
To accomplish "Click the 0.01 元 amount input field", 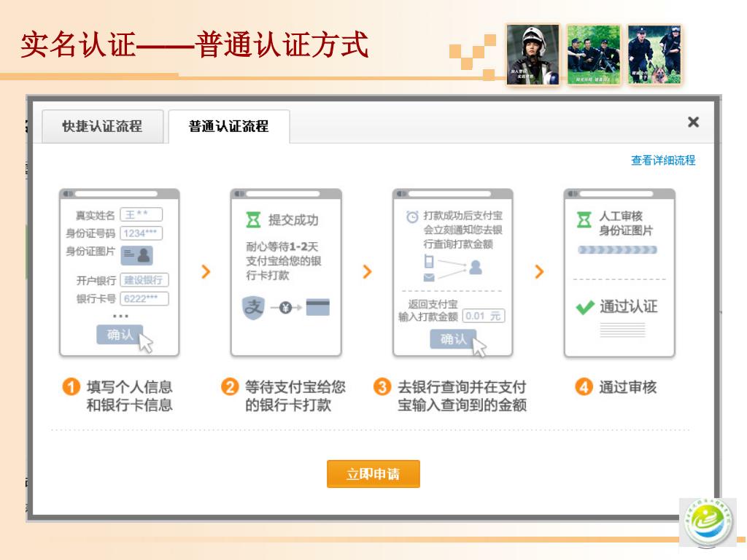I will [x=483, y=316].
